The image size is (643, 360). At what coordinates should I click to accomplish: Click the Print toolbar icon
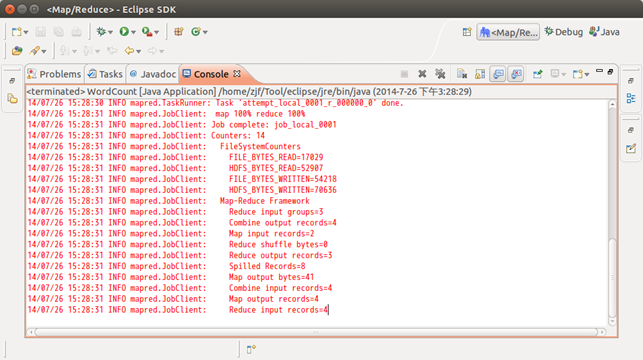click(76, 32)
